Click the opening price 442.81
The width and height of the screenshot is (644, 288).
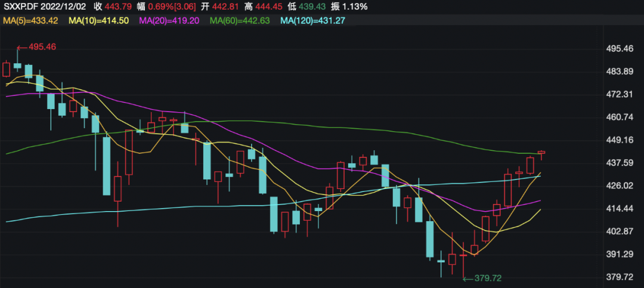point(225,6)
